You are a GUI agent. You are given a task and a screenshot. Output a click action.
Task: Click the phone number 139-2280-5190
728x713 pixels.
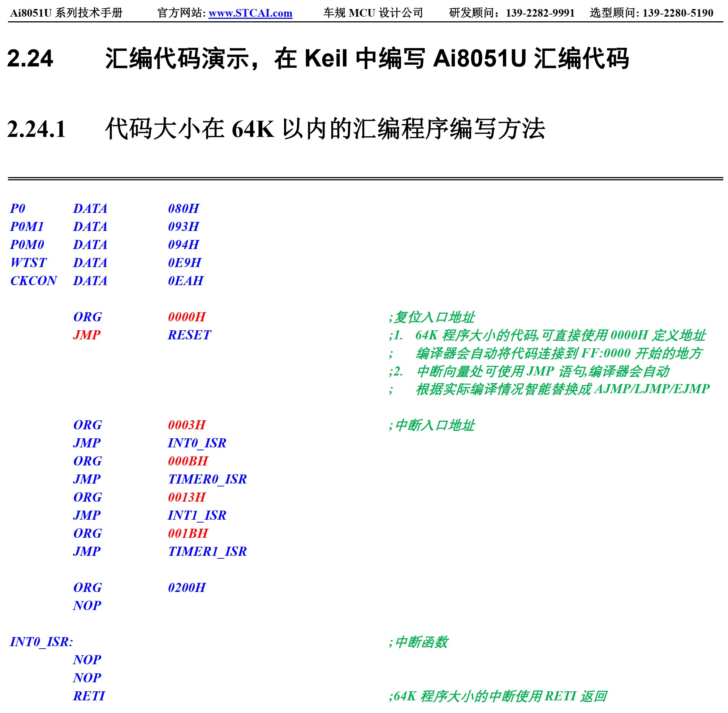pos(677,13)
